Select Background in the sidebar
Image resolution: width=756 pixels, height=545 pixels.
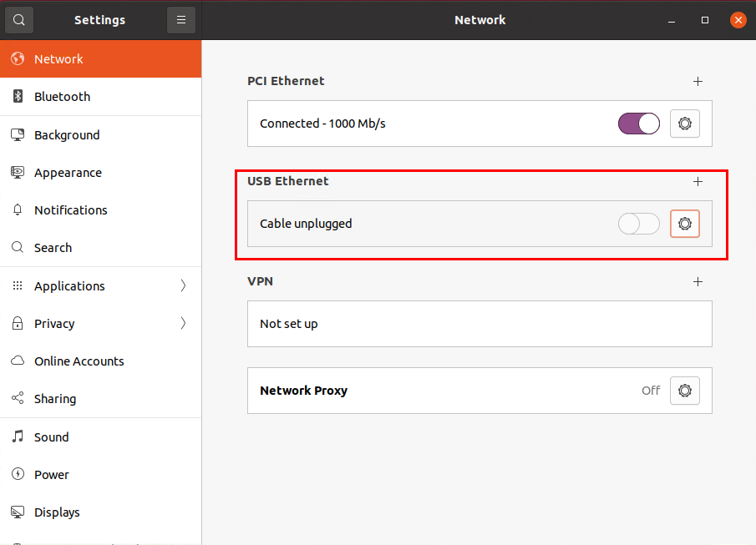(x=101, y=135)
